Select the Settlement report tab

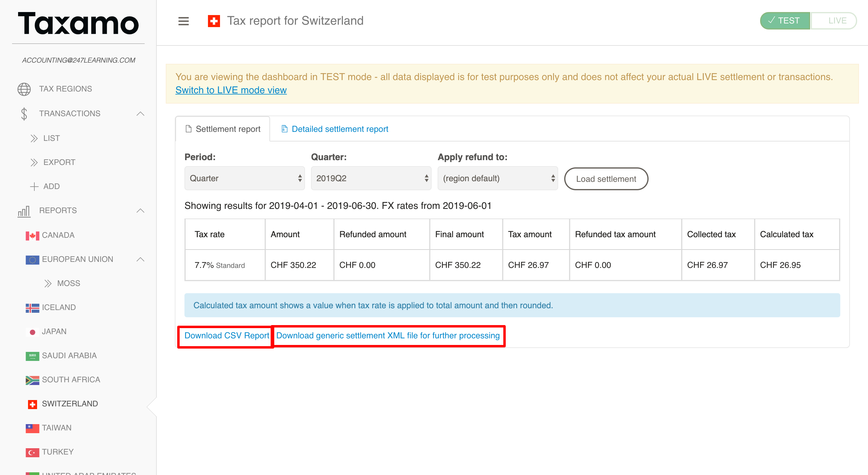click(x=223, y=129)
